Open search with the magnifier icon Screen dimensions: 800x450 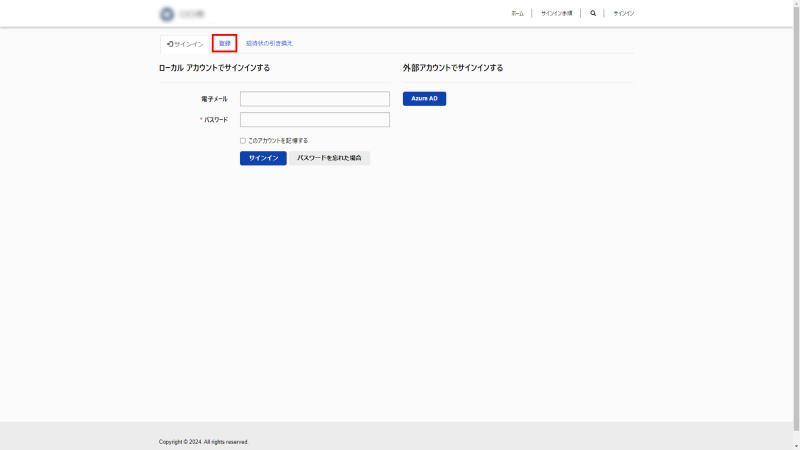pyautogui.click(x=593, y=14)
